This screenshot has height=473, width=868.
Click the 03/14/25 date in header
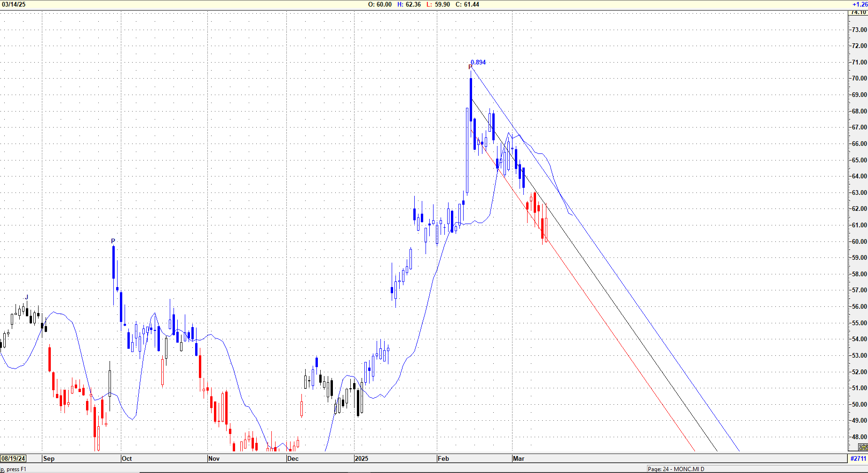[14, 4]
